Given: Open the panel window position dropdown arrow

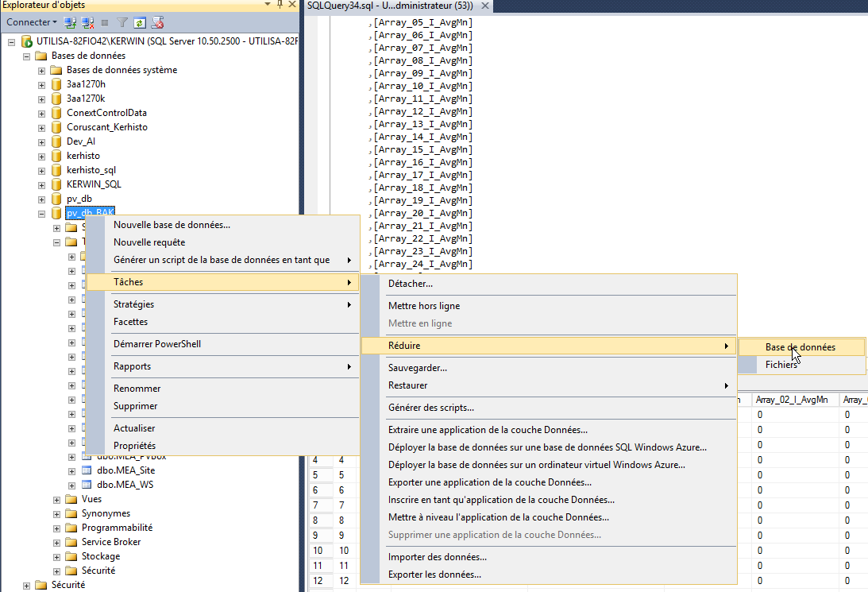Looking at the screenshot, I should click(267, 6).
